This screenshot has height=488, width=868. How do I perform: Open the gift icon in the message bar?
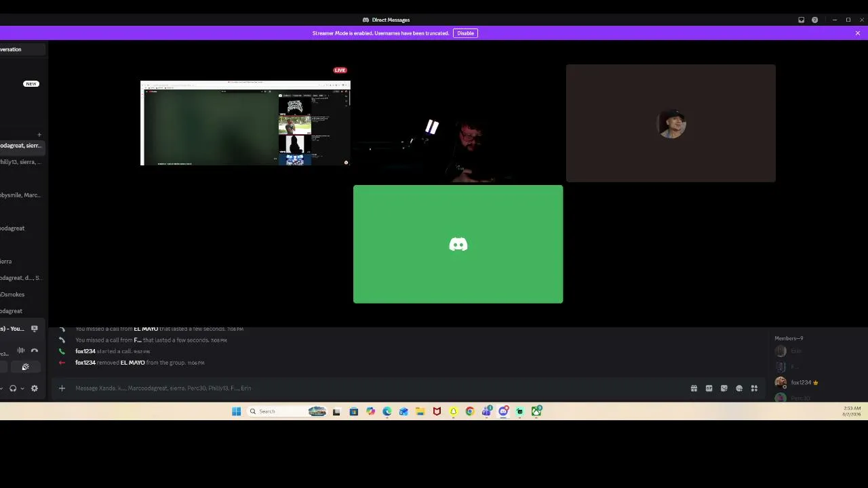coord(694,388)
